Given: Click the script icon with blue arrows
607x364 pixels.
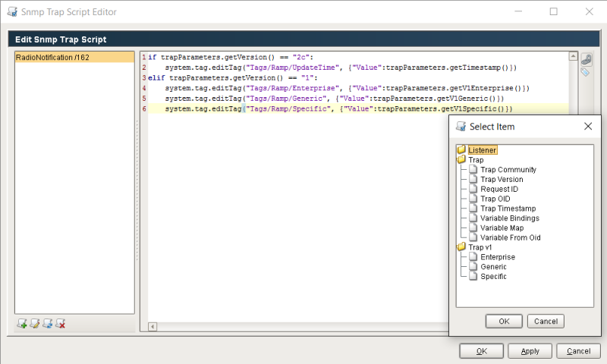Looking at the screenshot, I should point(48,324).
